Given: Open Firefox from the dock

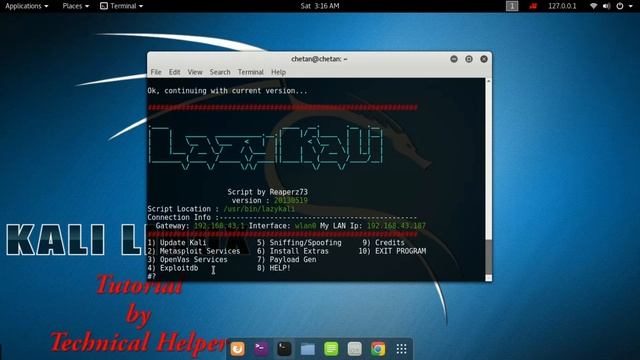Looking at the screenshot, I should coord(238,349).
